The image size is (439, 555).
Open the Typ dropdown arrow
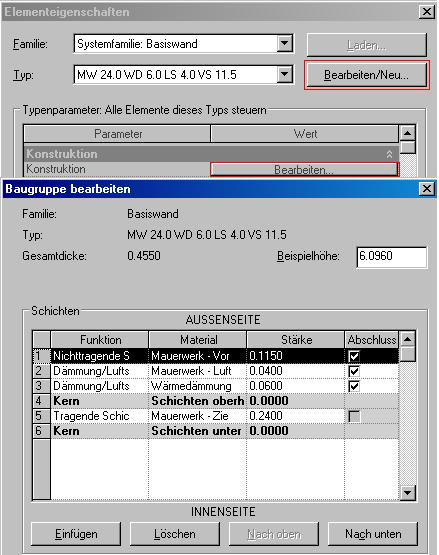[285, 75]
